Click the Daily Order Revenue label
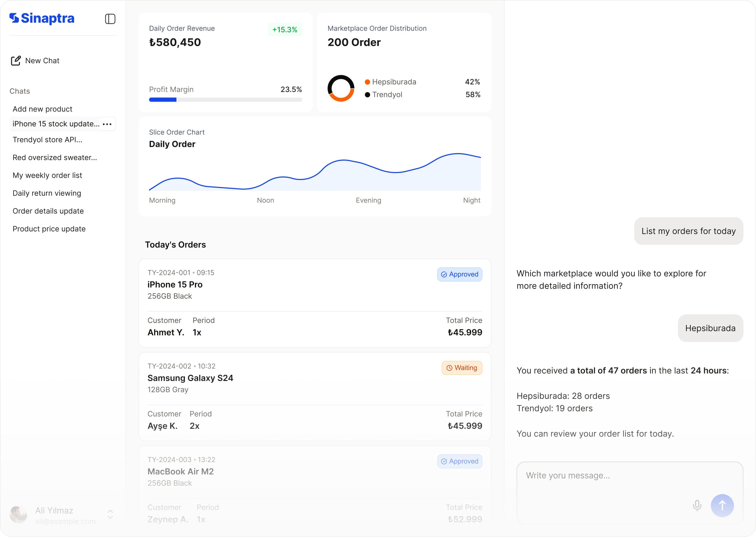 click(182, 28)
